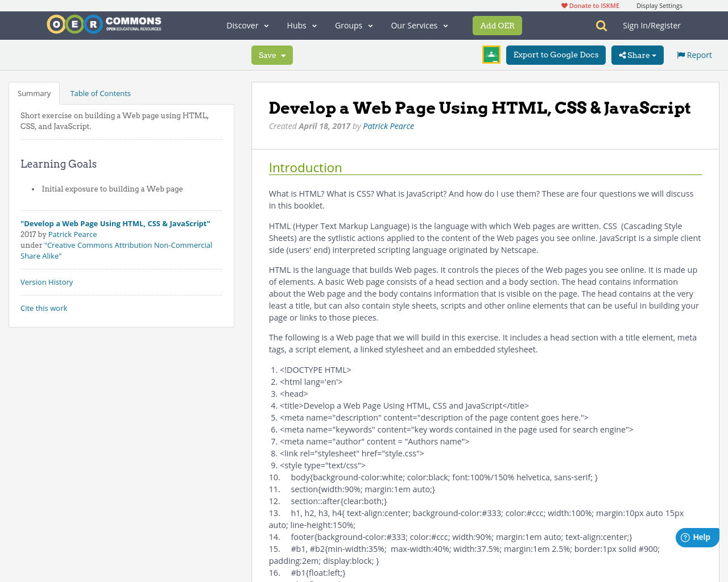Viewport: 728px width, 582px height.
Task: Click Export to Google Docs
Action: tap(556, 55)
